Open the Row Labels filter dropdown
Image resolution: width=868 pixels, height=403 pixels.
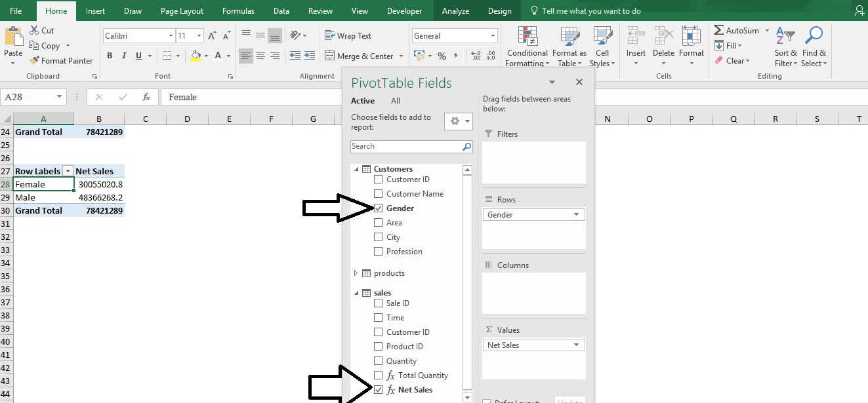tap(67, 171)
